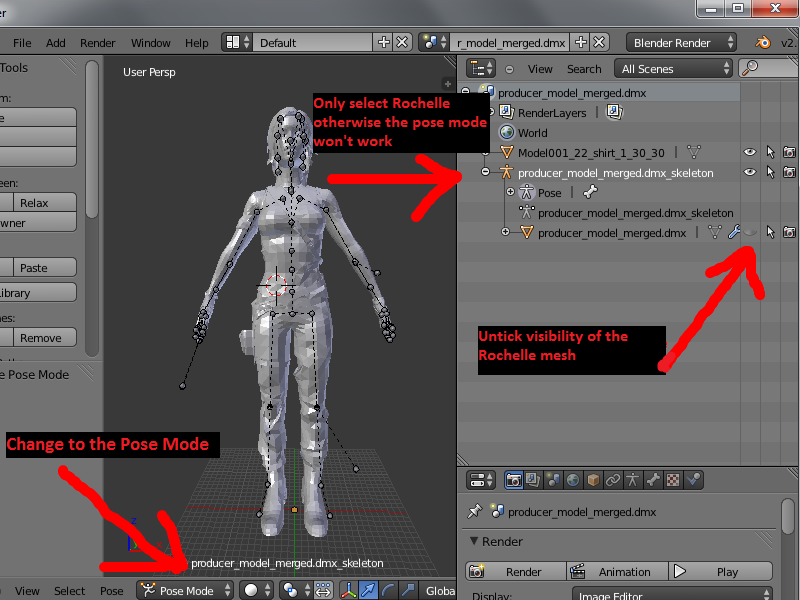This screenshot has height=600, width=800.
Task: Open the Image Editor display dropdown
Action: point(671,594)
